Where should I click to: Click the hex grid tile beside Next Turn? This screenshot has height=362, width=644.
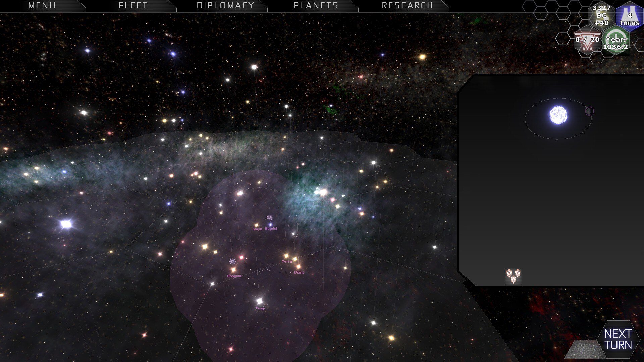(584, 349)
